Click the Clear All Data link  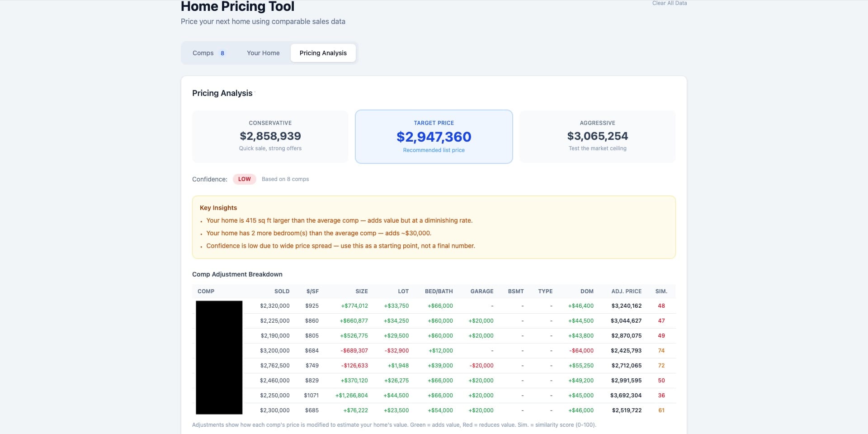pyautogui.click(x=669, y=3)
